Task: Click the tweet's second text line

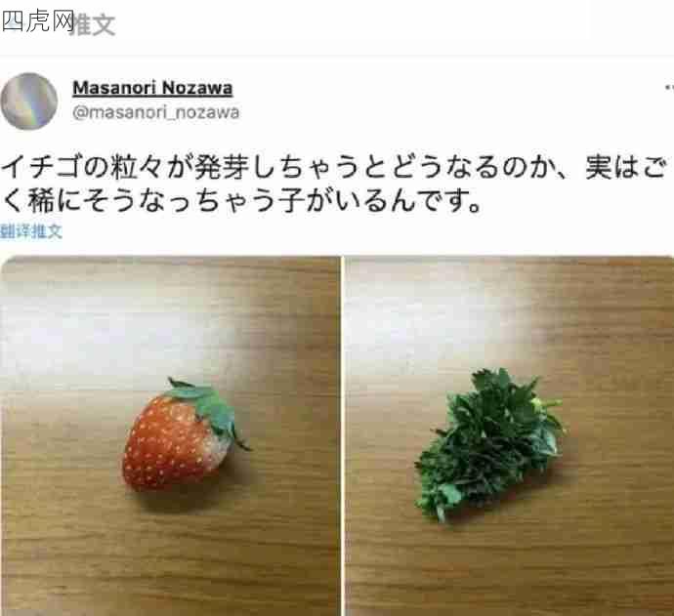Action: pos(240,201)
